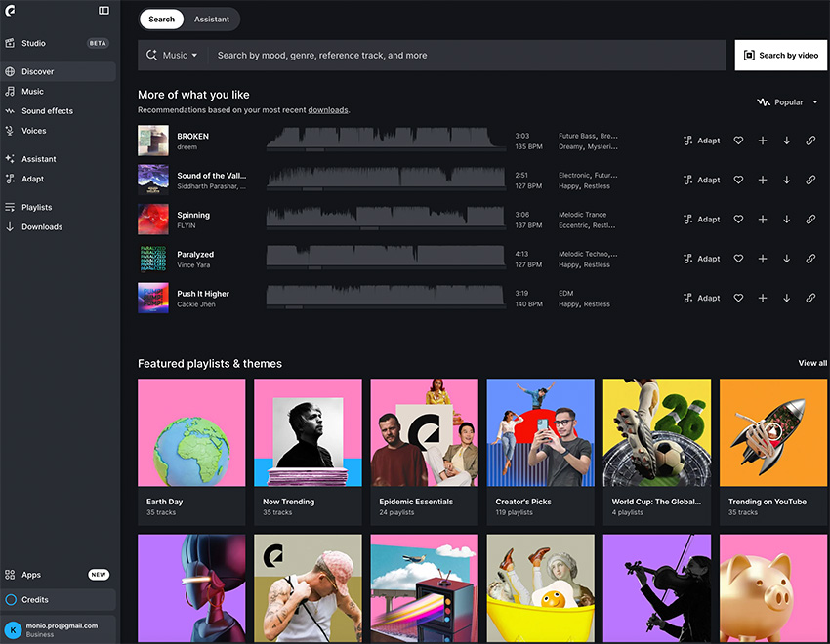The image size is (830, 644).
Task: Favorite the Spinning track heart
Action: click(738, 219)
